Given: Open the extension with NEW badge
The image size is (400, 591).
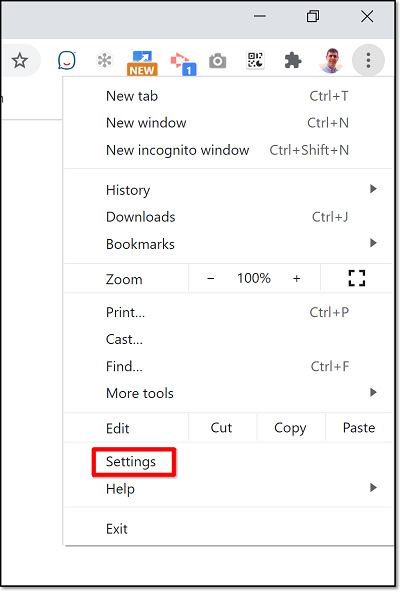Looking at the screenshot, I should (142, 63).
